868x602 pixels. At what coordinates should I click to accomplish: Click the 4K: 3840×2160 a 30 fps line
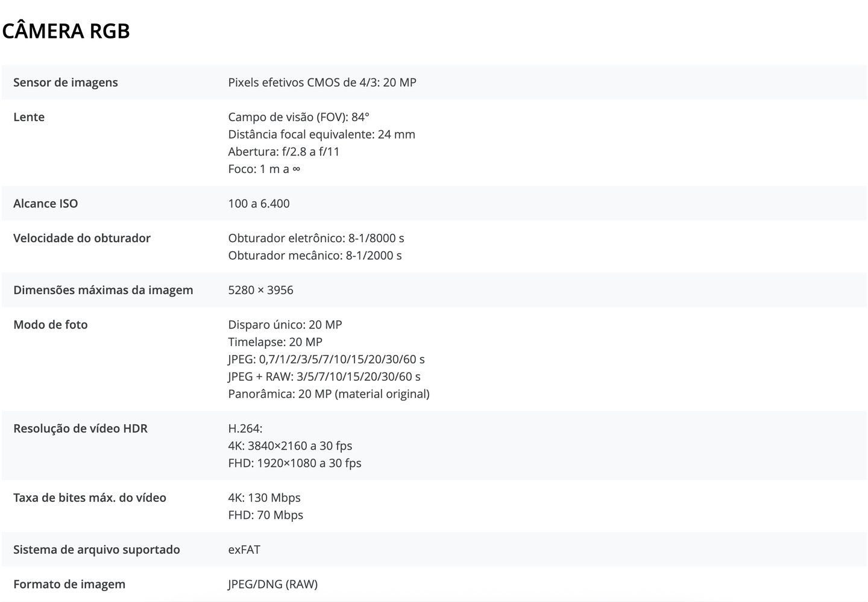pos(290,446)
